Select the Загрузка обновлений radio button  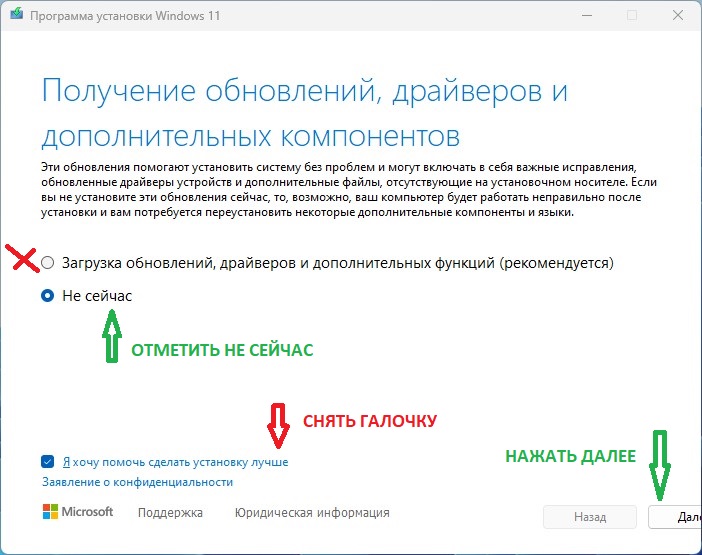pos(47,263)
